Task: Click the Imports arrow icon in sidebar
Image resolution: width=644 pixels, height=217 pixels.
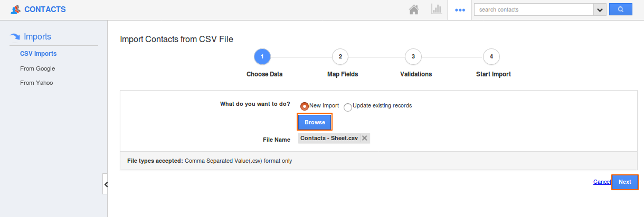Action: [x=15, y=37]
